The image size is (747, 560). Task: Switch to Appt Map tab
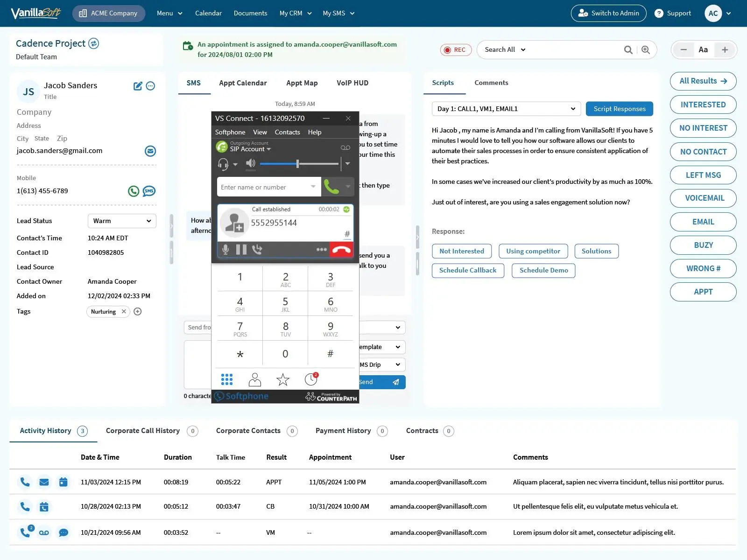(302, 83)
